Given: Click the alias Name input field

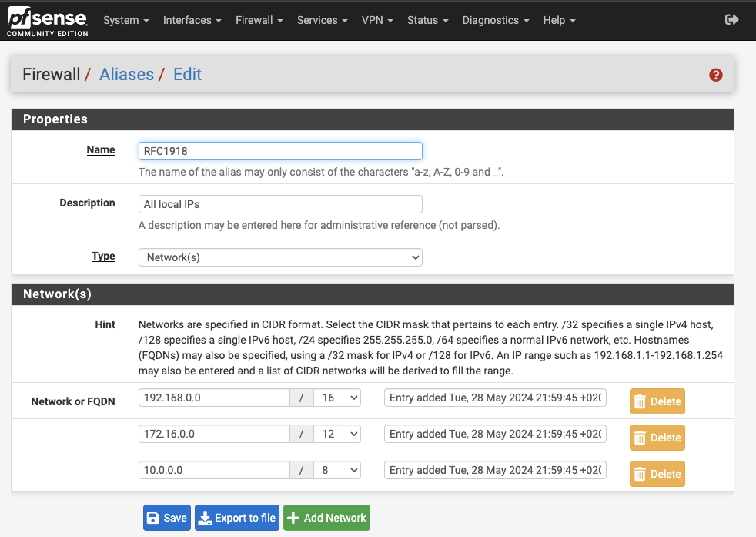Looking at the screenshot, I should tap(280, 151).
